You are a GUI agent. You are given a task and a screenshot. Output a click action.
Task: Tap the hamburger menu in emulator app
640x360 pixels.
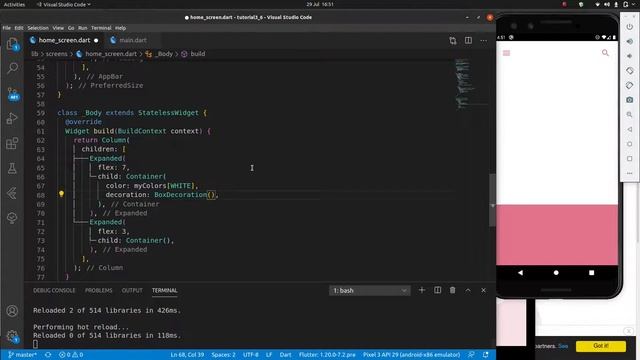click(507, 53)
